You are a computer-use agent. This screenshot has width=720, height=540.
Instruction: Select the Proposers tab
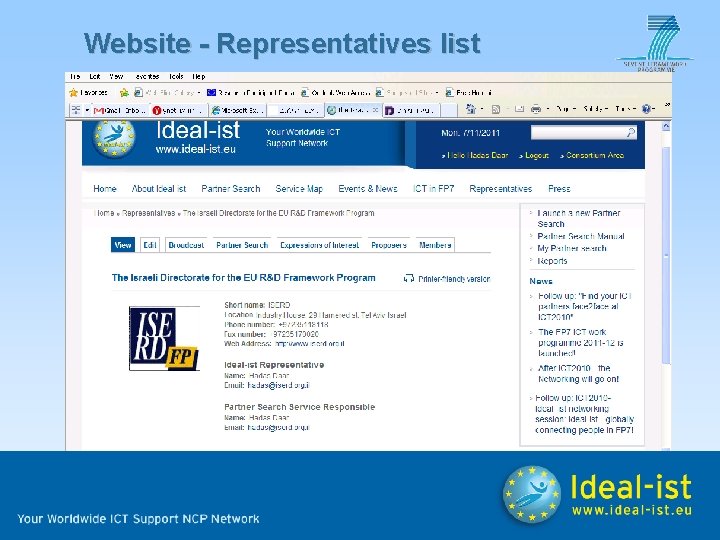(389, 245)
